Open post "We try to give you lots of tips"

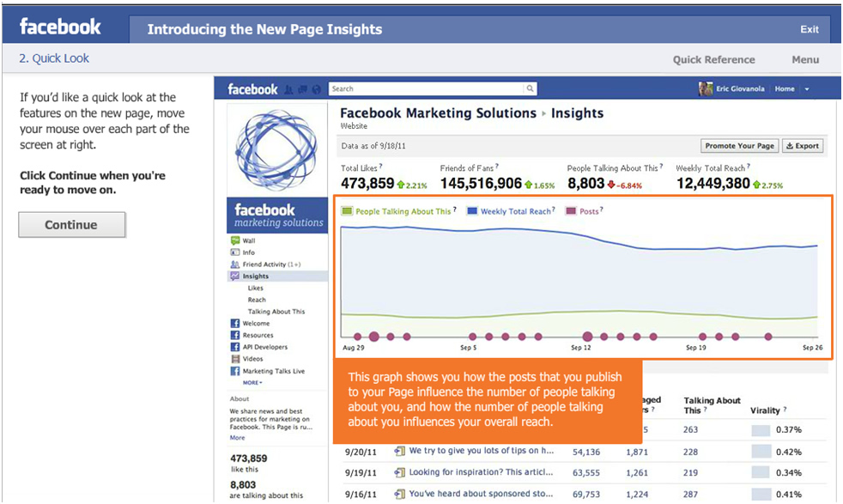[x=482, y=451]
